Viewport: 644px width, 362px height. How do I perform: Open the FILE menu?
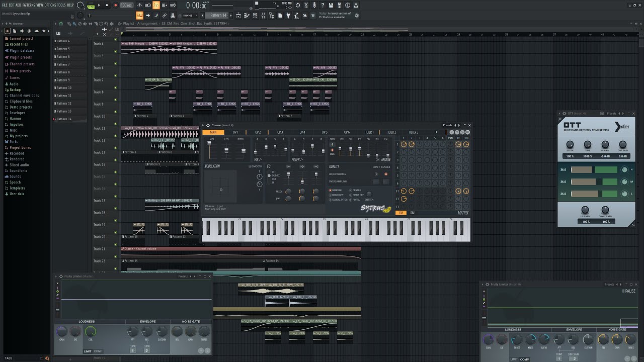5,5
